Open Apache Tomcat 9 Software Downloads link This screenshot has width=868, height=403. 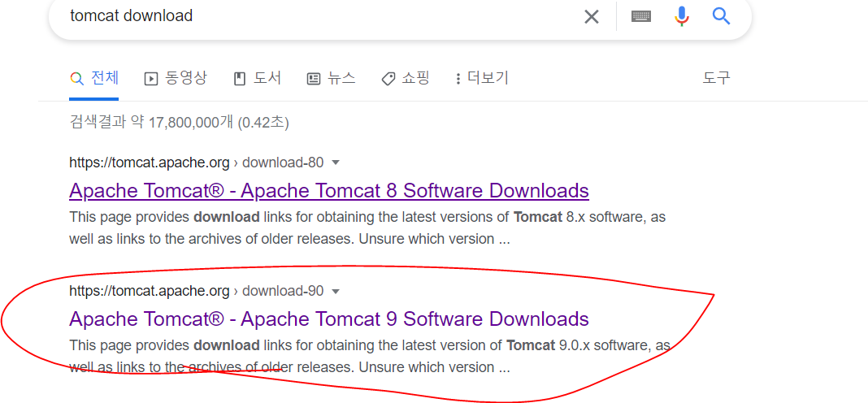[x=329, y=318]
